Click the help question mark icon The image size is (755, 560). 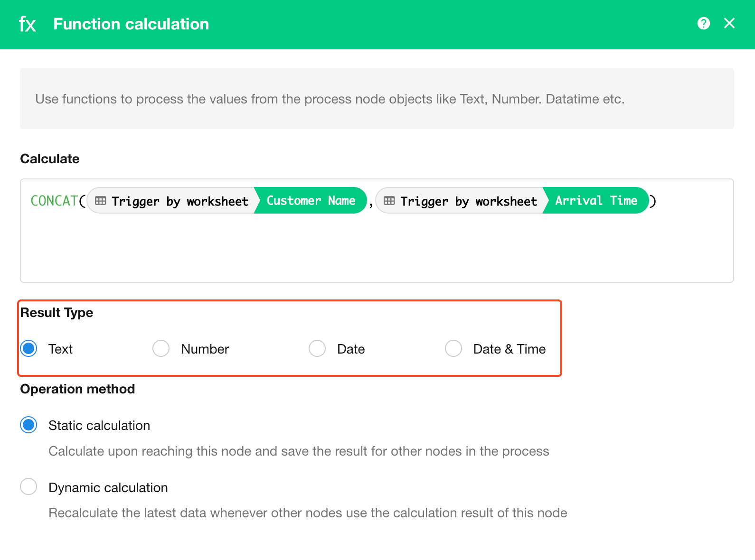[x=704, y=23]
